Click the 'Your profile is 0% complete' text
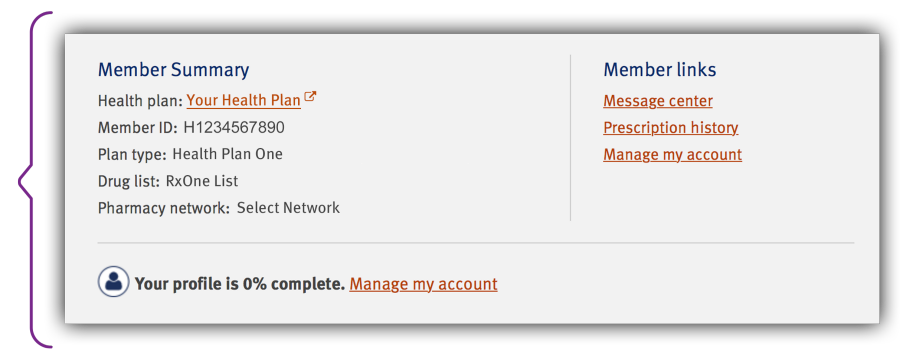This screenshot has height=360, width=900. [240, 284]
